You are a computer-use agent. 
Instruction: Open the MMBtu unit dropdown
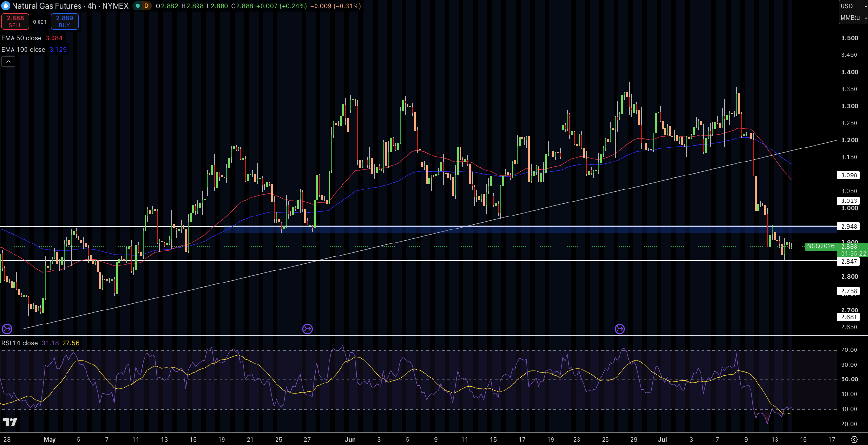point(853,17)
